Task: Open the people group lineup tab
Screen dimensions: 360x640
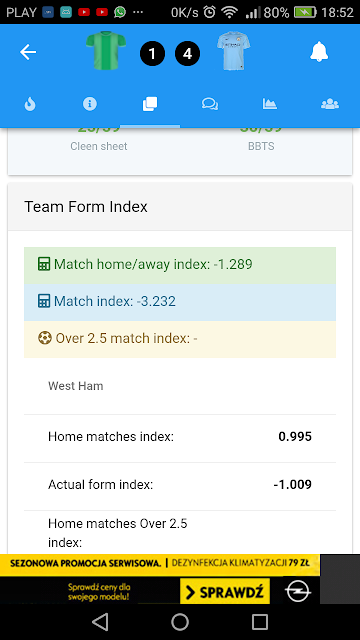Action: tap(330, 104)
